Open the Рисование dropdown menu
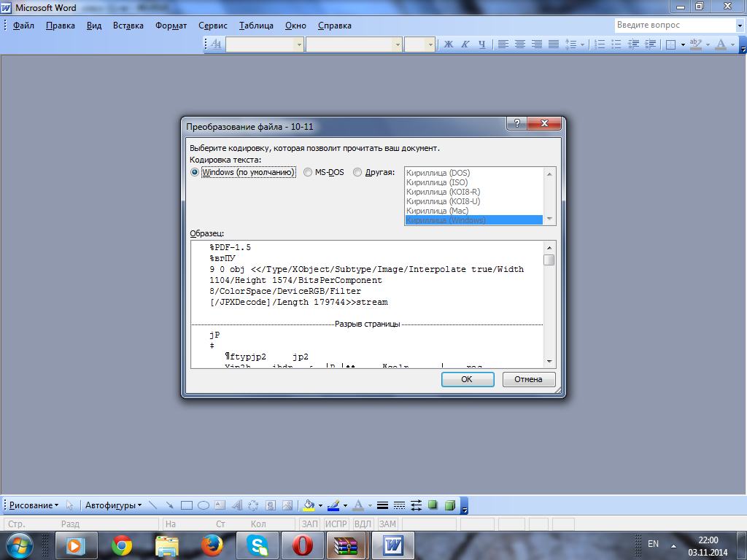The image size is (747, 560). click(34, 505)
